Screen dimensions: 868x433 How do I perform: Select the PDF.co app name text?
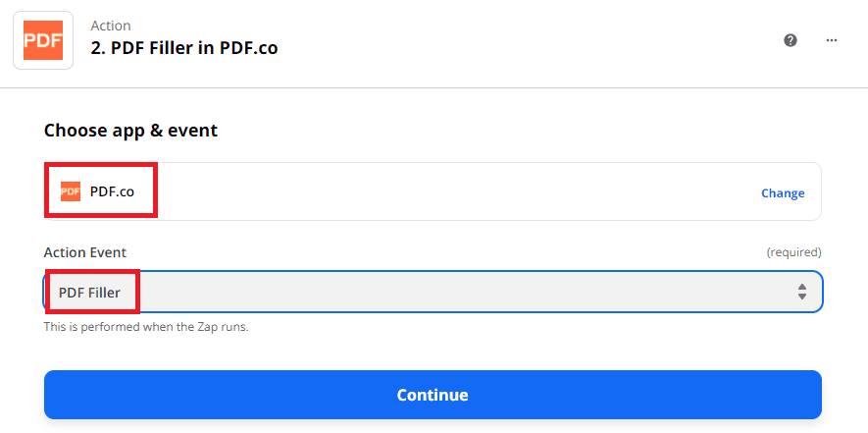click(x=112, y=191)
